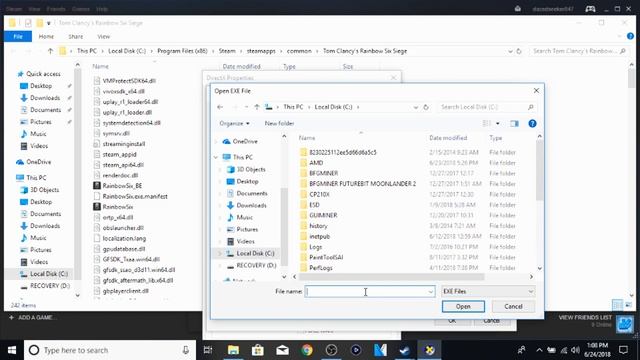Click ADD A GAME in Steam

point(33,318)
